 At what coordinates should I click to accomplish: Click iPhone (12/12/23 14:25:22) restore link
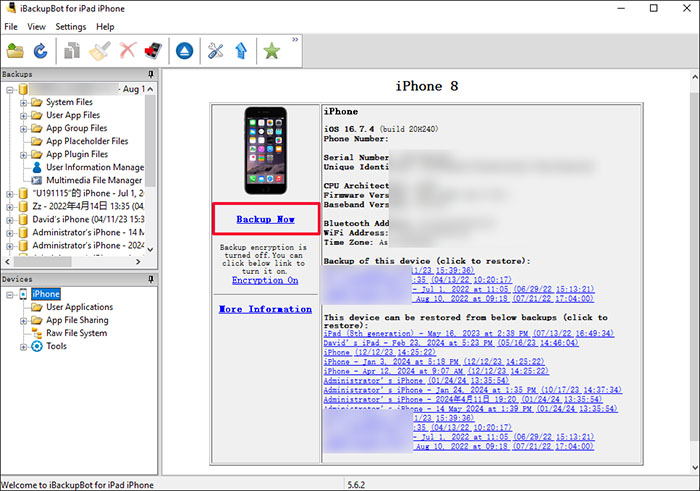tap(379, 352)
